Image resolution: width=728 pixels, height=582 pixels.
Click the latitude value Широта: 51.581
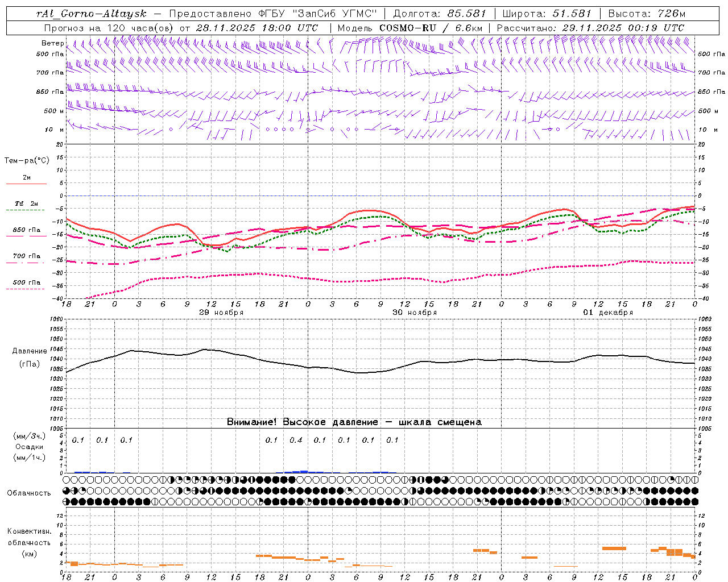click(x=547, y=14)
